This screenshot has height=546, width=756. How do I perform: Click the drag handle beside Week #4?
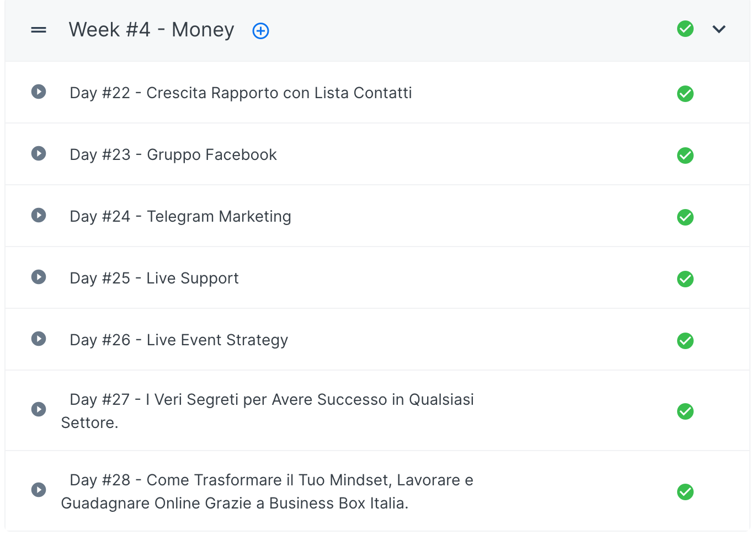[x=39, y=30]
